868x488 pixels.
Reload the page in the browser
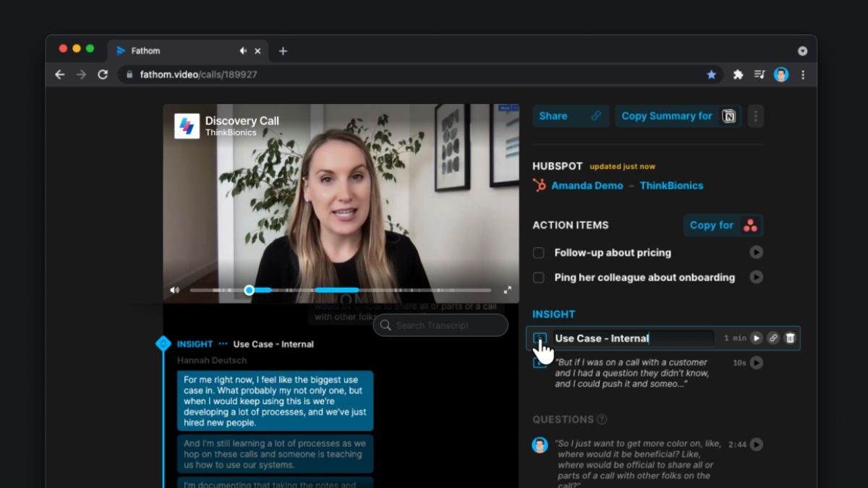(103, 74)
